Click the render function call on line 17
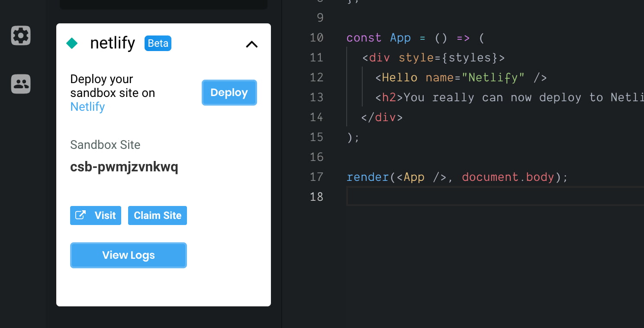The width and height of the screenshot is (644, 328). click(367, 177)
